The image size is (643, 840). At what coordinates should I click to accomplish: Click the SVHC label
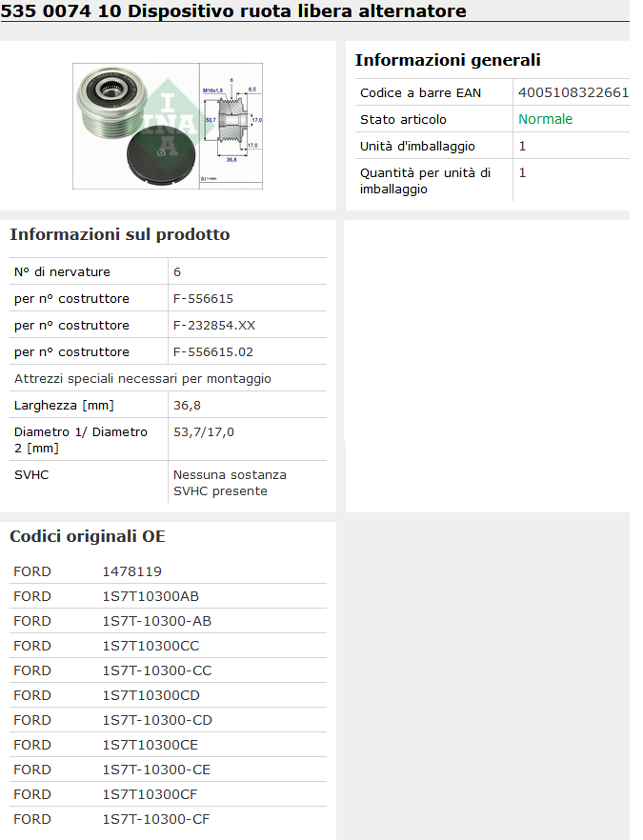click(31, 474)
